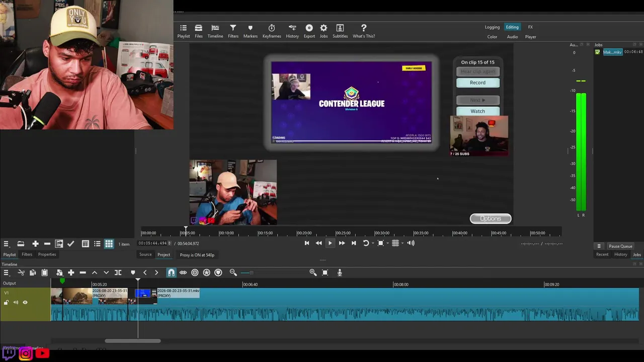Overwrite clip onto the timeline track
Viewport: 644px width, 362px height.
pyautogui.click(x=106, y=273)
